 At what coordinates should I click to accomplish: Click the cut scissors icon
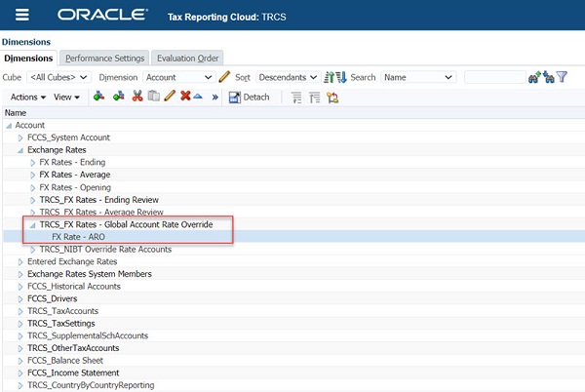point(137,97)
